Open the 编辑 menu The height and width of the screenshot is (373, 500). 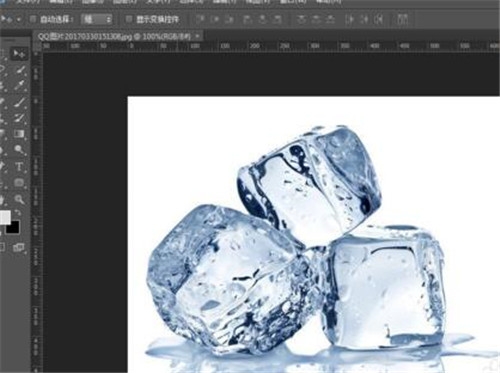point(61,2)
